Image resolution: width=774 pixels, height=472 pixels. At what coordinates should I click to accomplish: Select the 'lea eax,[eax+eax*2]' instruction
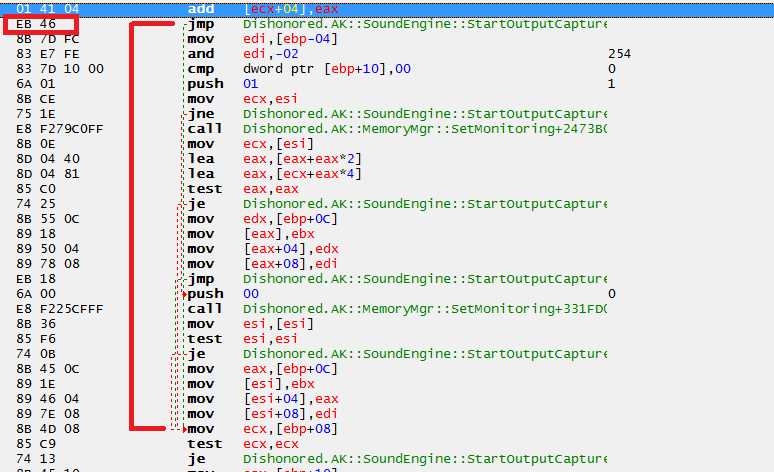point(274,159)
